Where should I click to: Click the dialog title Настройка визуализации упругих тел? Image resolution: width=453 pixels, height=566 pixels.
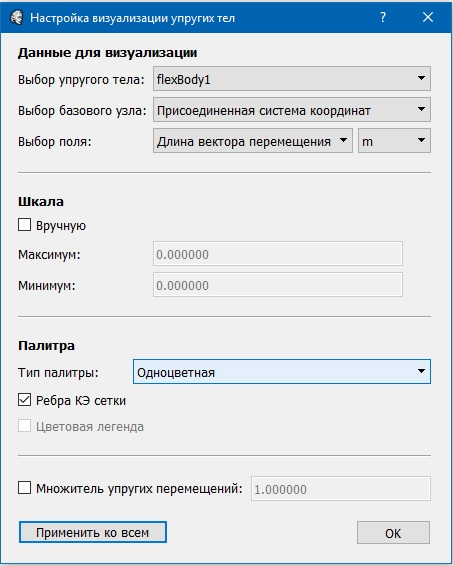tap(132, 18)
